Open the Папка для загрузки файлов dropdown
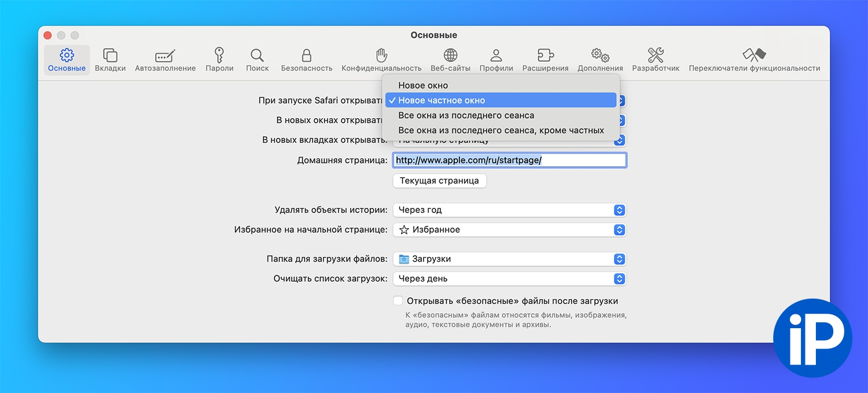The width and height of the screenshot is (868, 393). pos(509,259)
